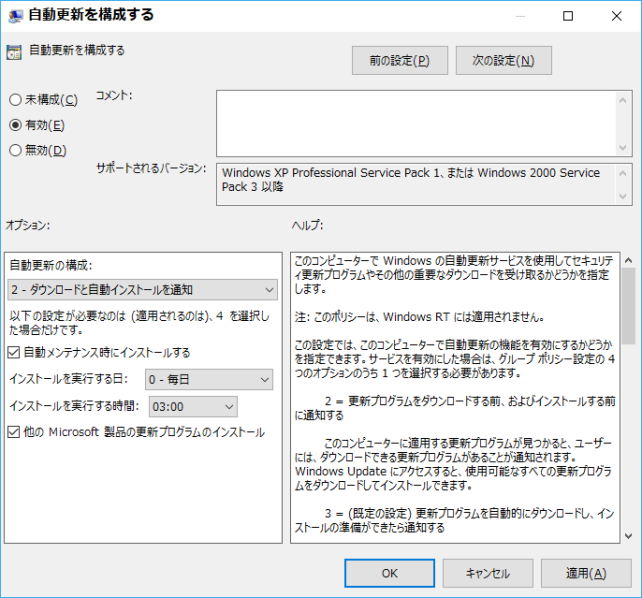The height and width of the screenshot is (598, 642).
Task: Click the comment box scroll up arrow
Action: [x=623, y=100]
